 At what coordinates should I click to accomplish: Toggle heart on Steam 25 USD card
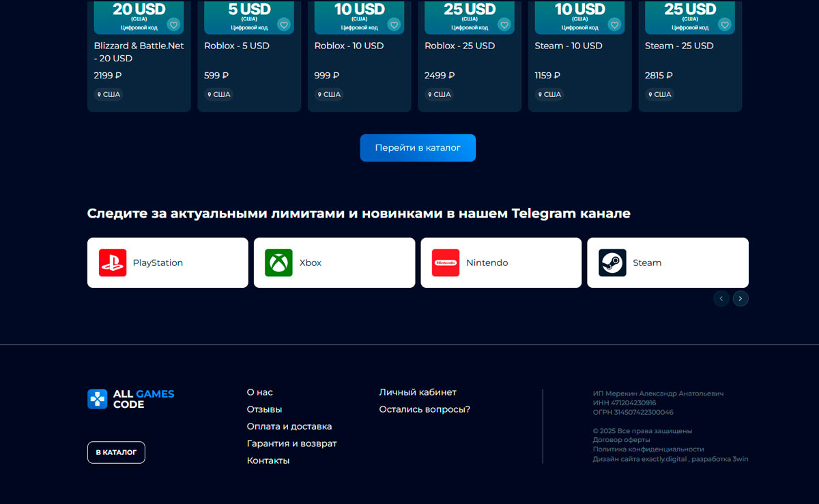(x=725, y=25)
